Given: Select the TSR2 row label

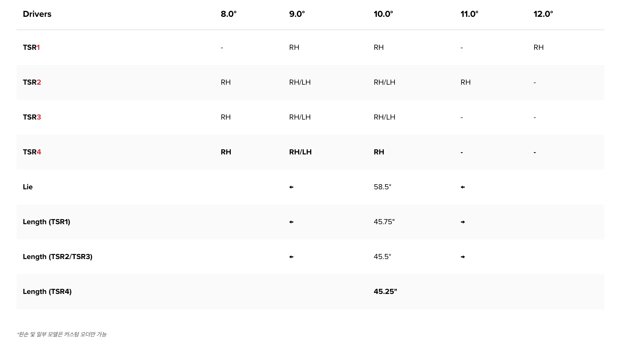Looking at the screenshot, I should tap(32, 82).
